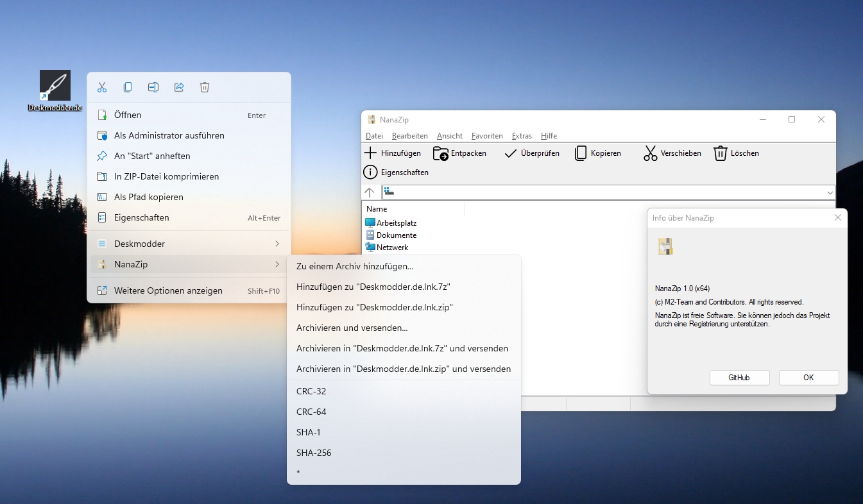863x504 pixels.
Task: Choose Hinzufügen zu "Deskmodder.de.lnk.zip"
Action: (404, 308)
